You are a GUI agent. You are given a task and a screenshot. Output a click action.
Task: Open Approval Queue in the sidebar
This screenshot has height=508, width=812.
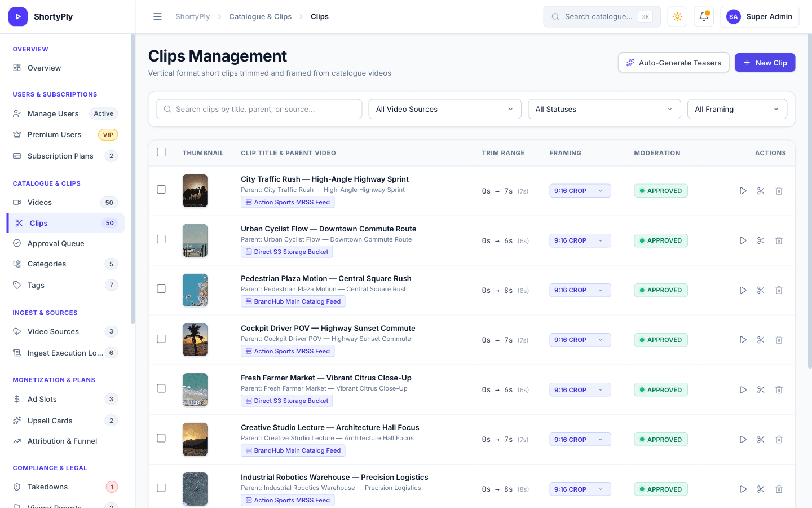pyautogui.click(x=65, y=243)
